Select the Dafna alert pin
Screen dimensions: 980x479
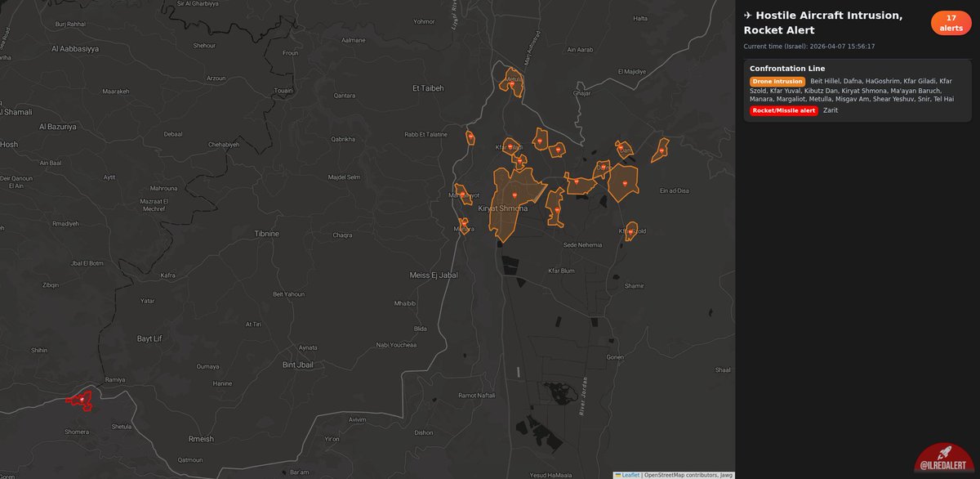coord(602,169)
